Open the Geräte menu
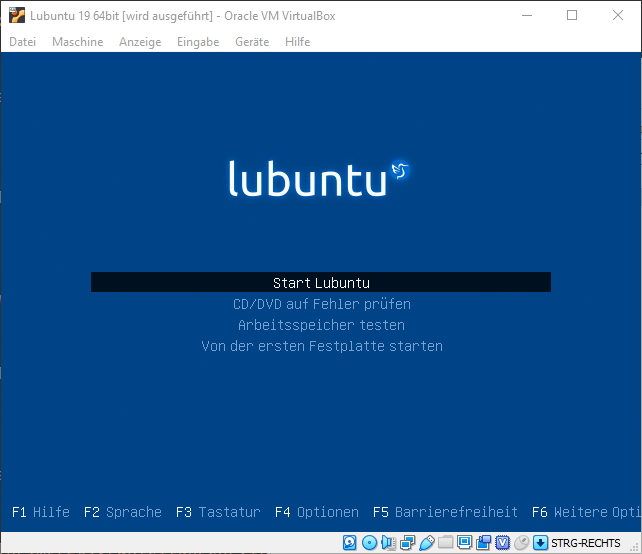The height and width of the screenshot is (554, 642). [252, 42]
